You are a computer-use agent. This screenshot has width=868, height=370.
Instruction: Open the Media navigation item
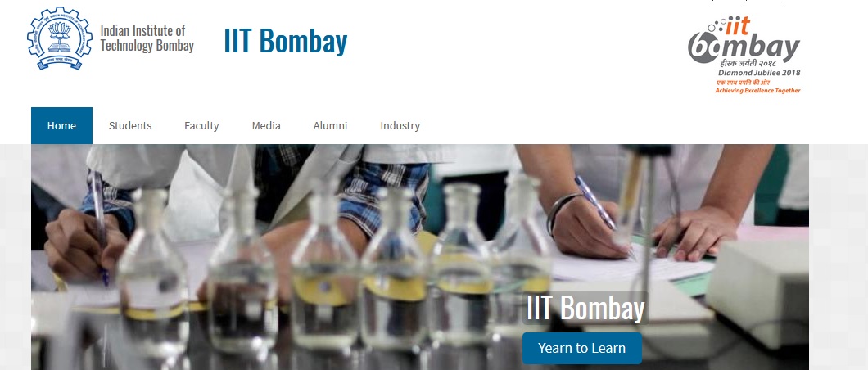point(266,125)
